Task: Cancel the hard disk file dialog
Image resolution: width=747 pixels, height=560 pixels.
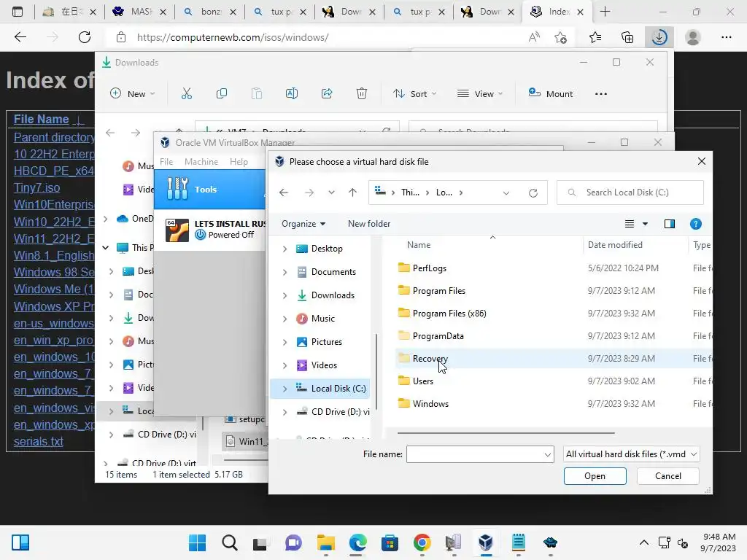Action: pos(667,475)
